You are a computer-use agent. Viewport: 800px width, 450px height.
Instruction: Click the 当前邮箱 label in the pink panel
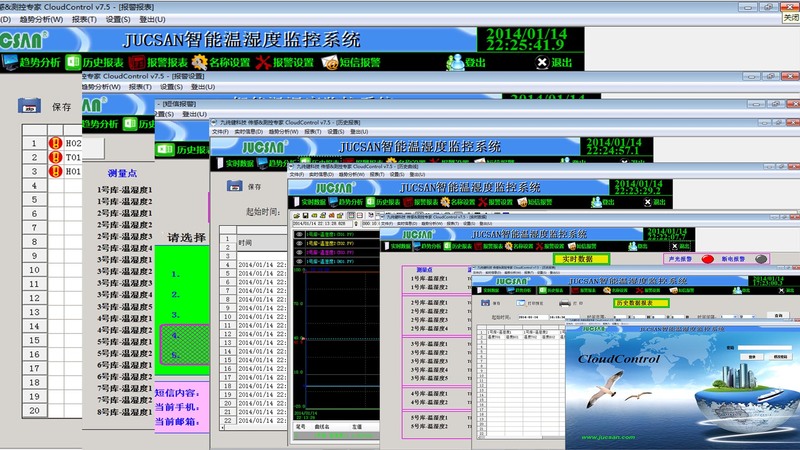point(178,422)
